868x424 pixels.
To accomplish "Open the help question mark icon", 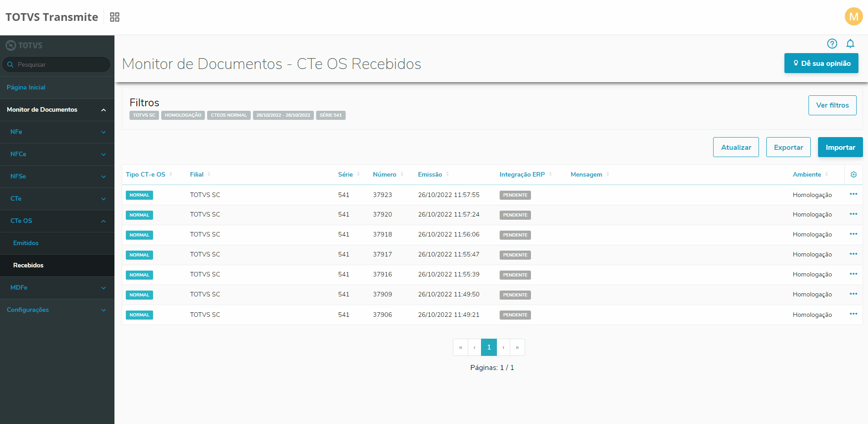I will pyautogui.click(x=832, y=44).
